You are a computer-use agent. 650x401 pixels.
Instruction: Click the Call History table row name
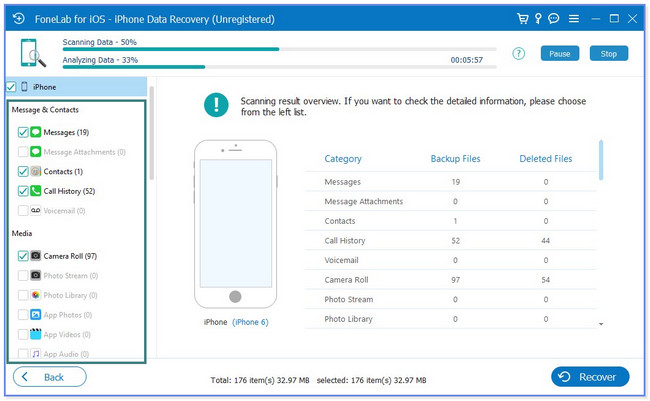[x=345, y=241]
